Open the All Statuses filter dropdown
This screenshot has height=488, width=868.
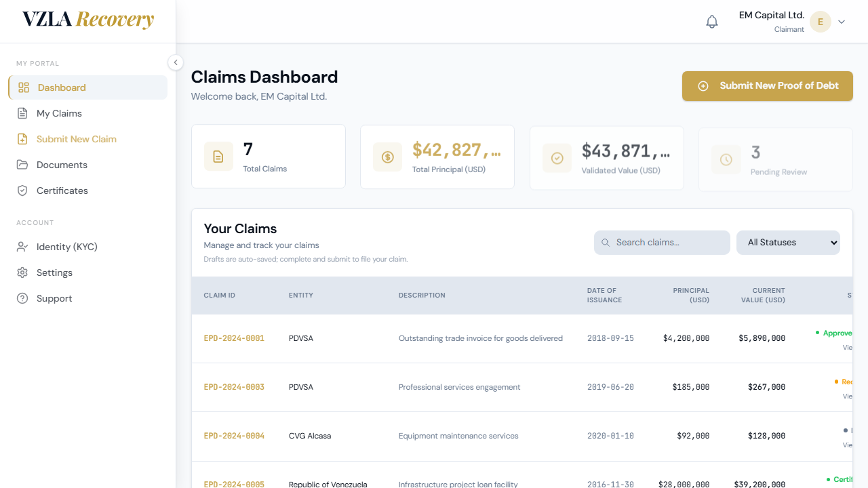(x=788, y=243)
